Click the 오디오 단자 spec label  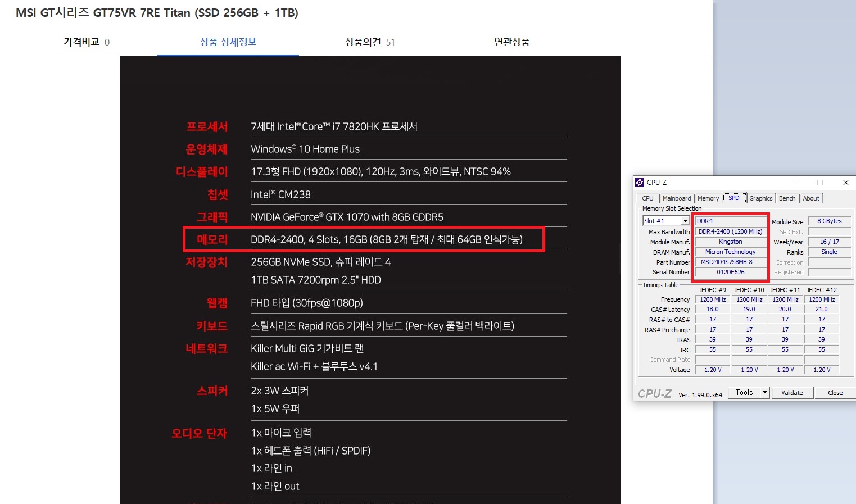200,434
